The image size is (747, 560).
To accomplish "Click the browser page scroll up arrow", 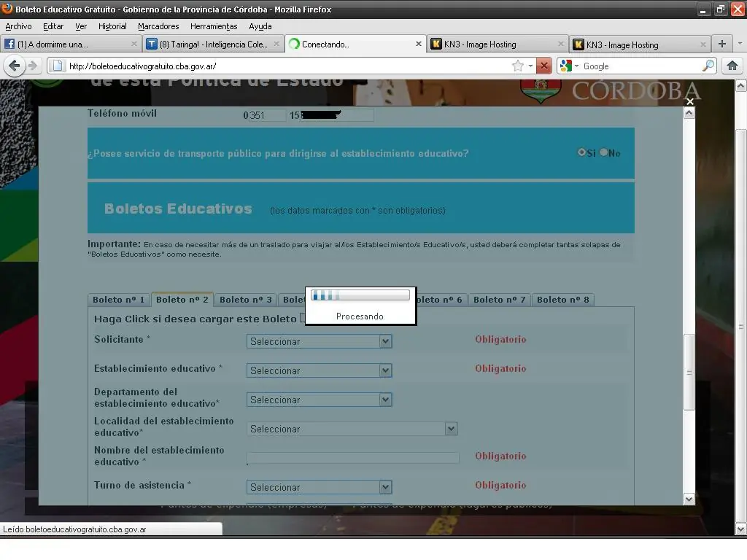I will 741,86.
